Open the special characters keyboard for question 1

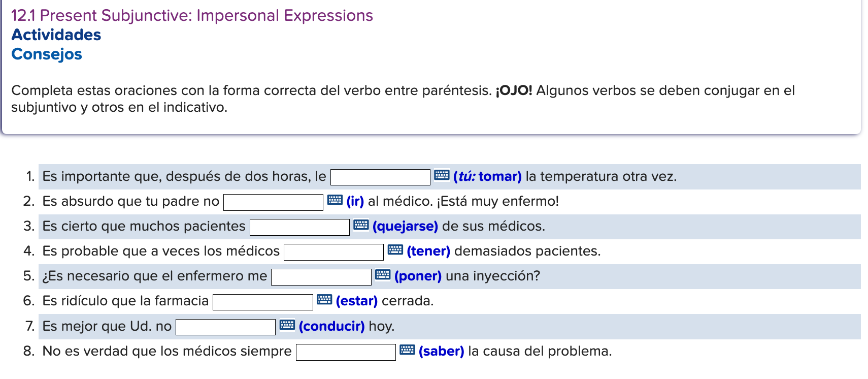(x=441, y=175)
